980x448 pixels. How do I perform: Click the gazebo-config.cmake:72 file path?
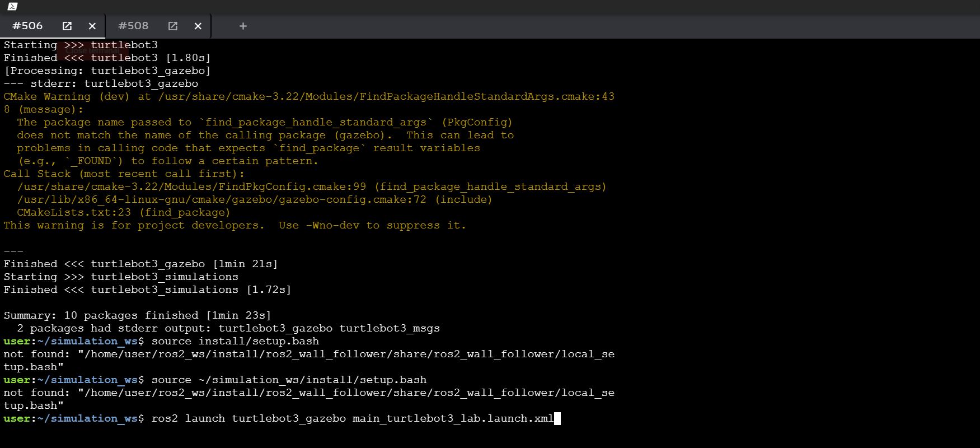click(222, 200)
